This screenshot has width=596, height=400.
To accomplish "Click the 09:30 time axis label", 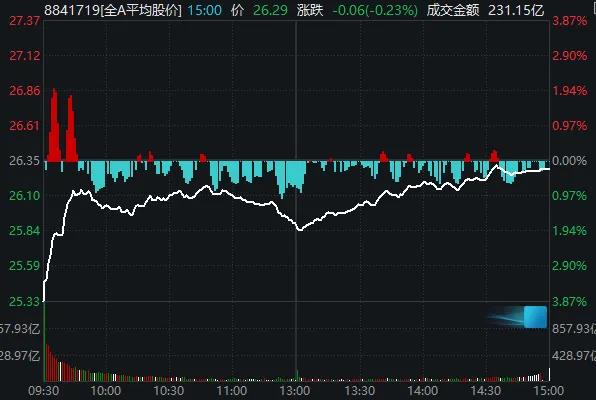I will [x=44, y=390].
